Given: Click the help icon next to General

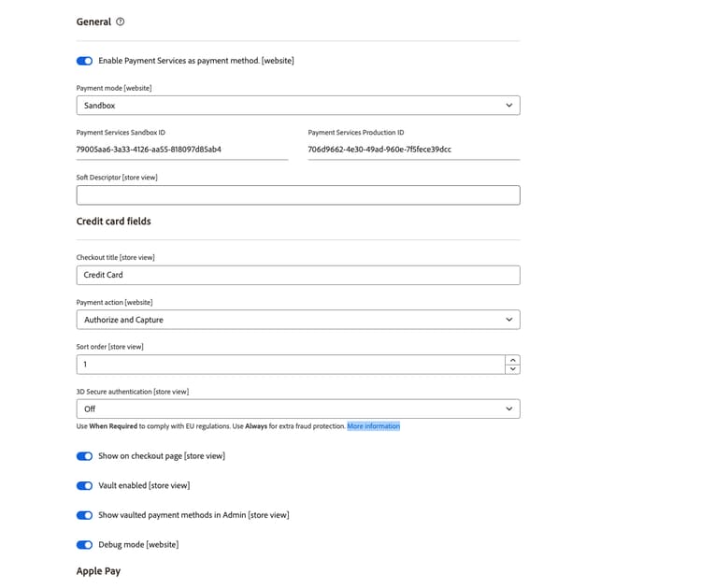Looking at the screenshot, I should click(121, 22).
